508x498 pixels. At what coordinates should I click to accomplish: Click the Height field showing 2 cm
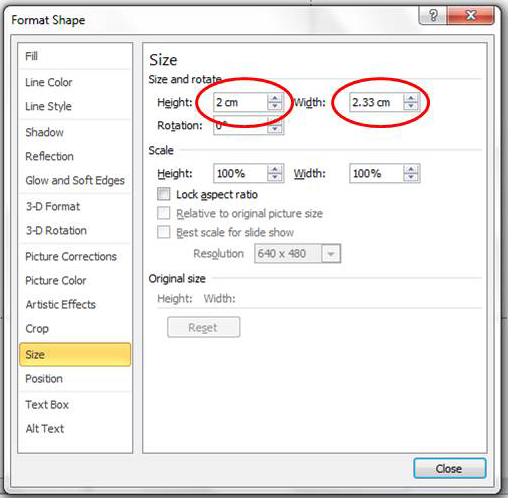click(x=240, y=102)
